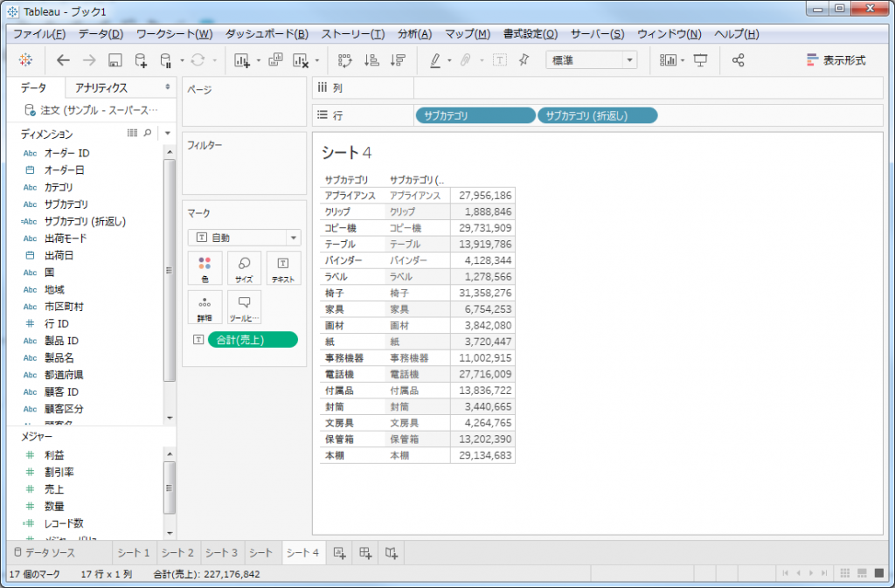
Task: Click the share workbook icon
Action: [x=739, y=60]
